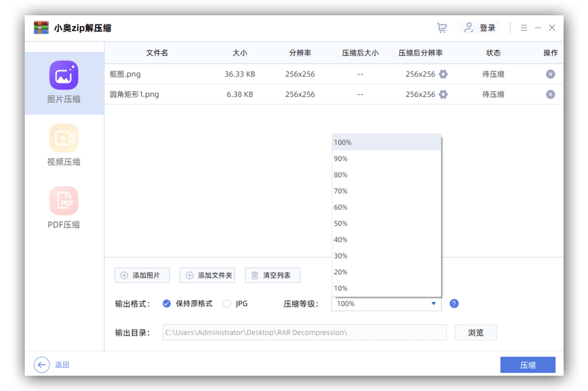Image resolution: width=588 pixels, height=391 pixels.
Task: Click the 清空列表 button
Action: pos(273,275)
